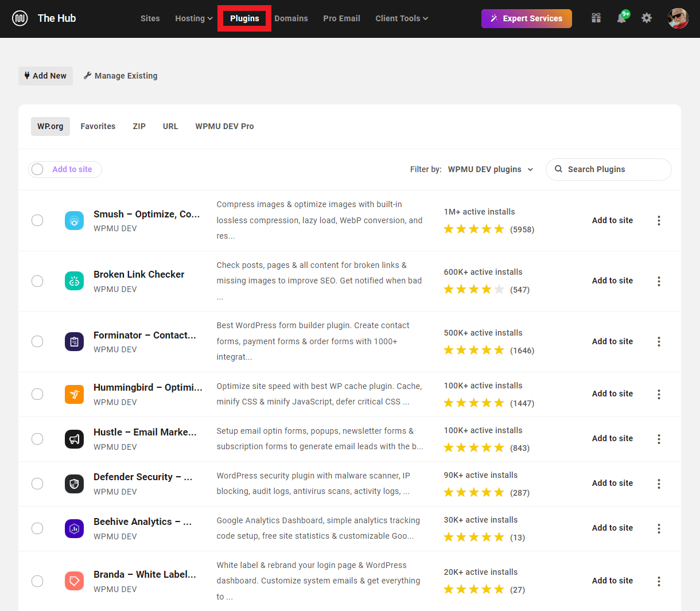
Task: Click the Broken Link Checker plugin icon
Action: (x=75, y=281)
